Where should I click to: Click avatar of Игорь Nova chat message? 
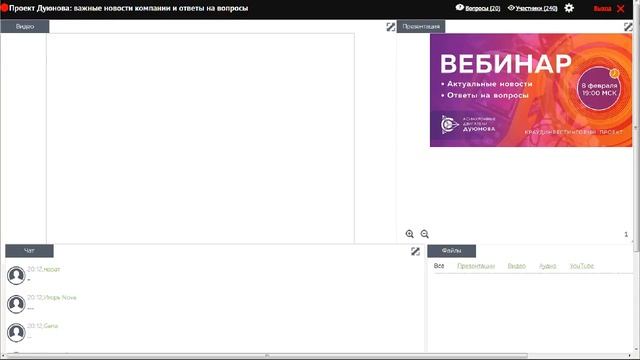tap(16, 304)
